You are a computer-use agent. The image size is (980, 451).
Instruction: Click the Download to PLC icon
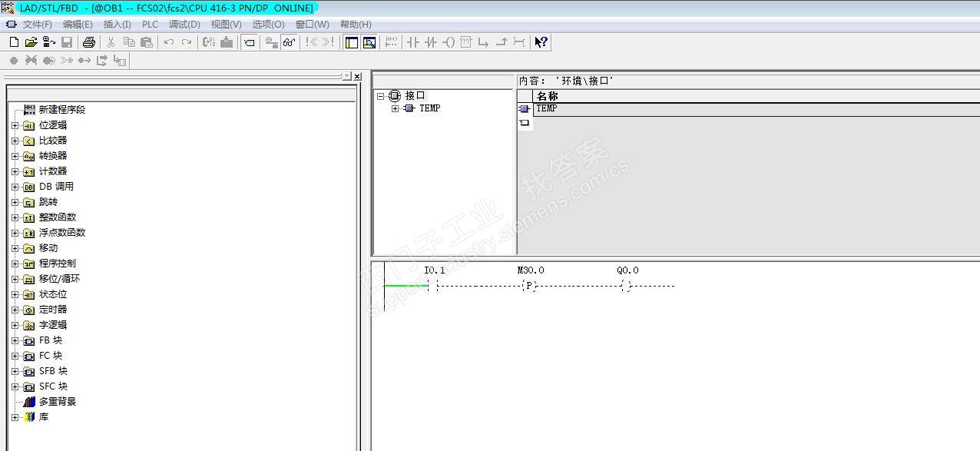[x=227, y=42]
